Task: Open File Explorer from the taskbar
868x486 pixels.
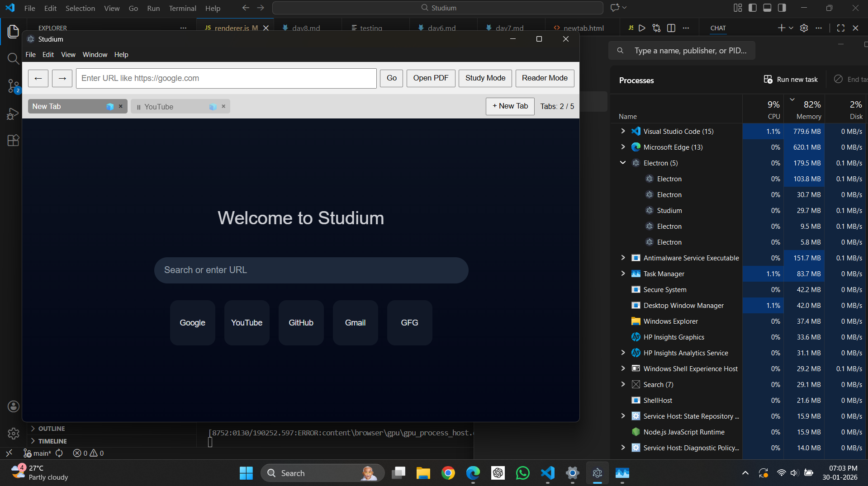Action: 423,473
